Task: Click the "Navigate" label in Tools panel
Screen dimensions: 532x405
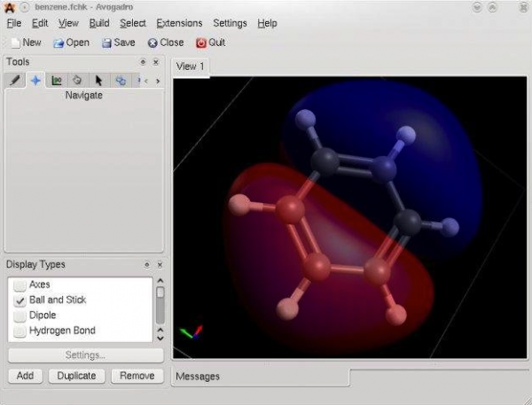Action: 84,96
